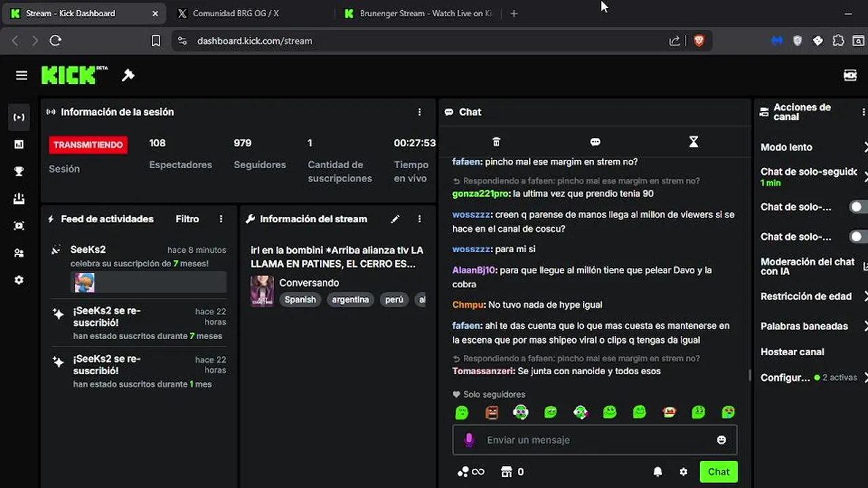This screenshot has width=868, height=488.
Task: Open the analytics chart sidebar icon
Action: tap(19, 144)
